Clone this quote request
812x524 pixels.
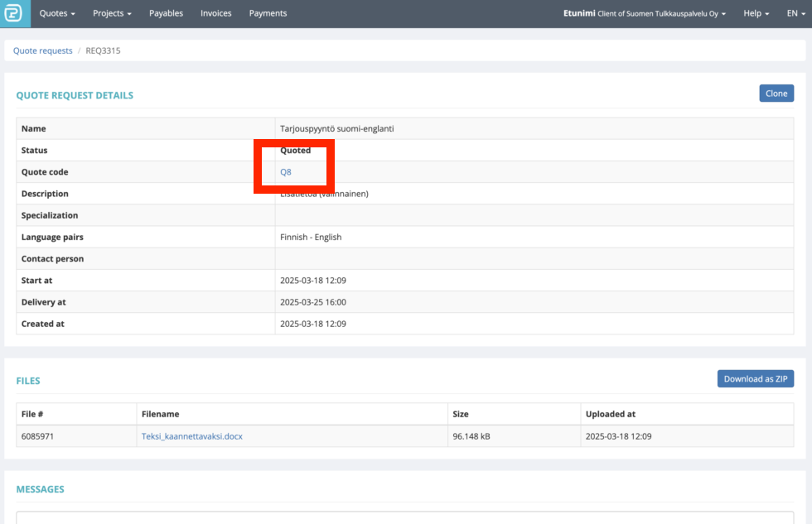tap(776, 93)
